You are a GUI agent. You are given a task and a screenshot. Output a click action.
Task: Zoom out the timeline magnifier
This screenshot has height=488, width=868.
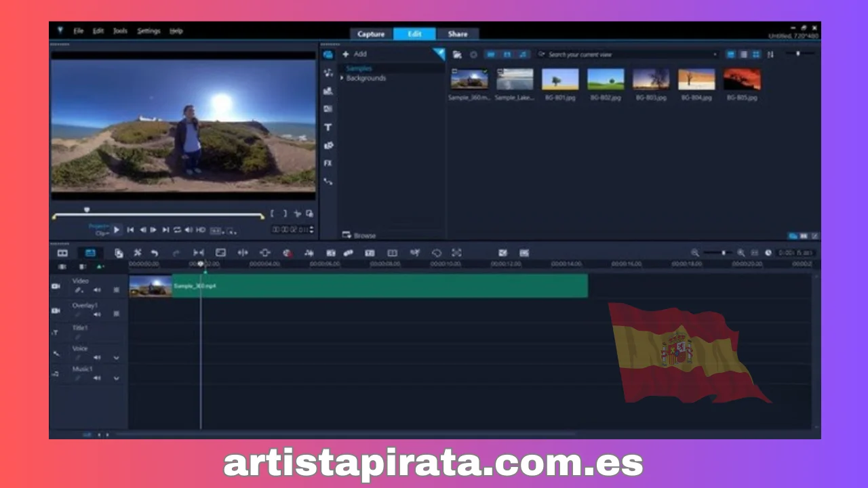coord(695,253)
